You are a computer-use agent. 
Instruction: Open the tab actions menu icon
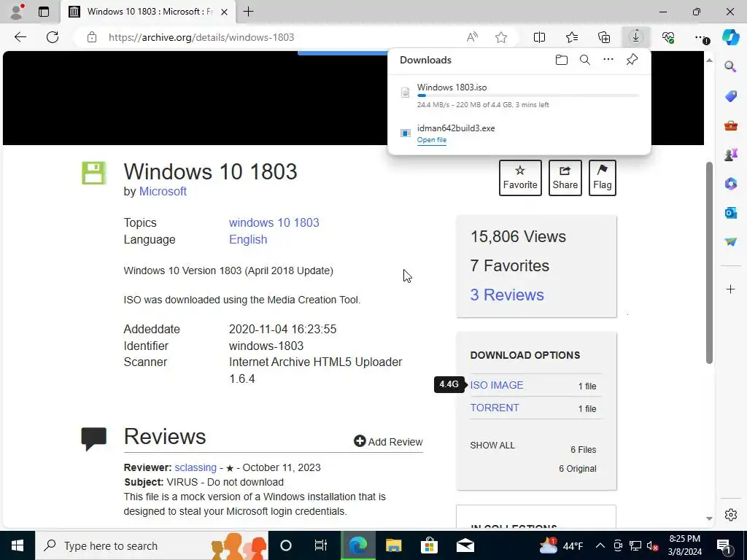43,12
